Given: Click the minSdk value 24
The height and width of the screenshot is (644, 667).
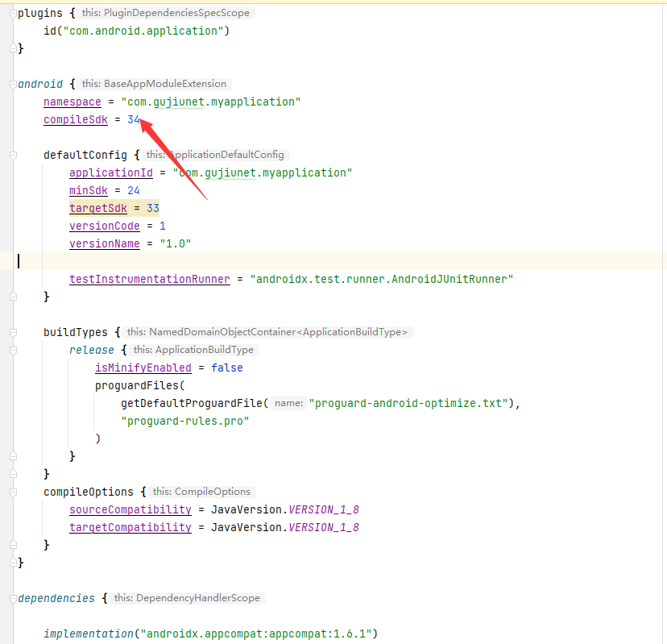Looking at the screenshot, I should pos(134,191).
